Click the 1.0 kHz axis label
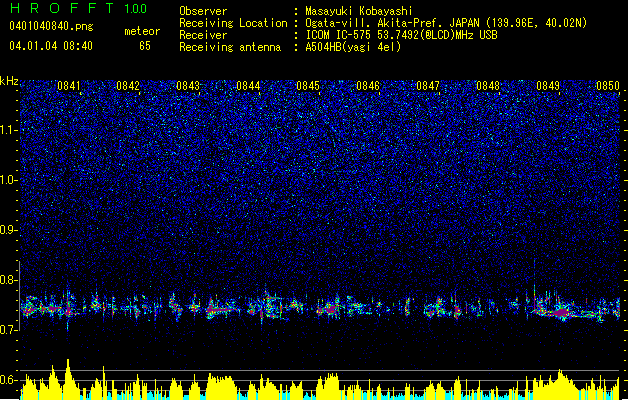Viewport: 629px width, 400px height. tap(8, 180)
